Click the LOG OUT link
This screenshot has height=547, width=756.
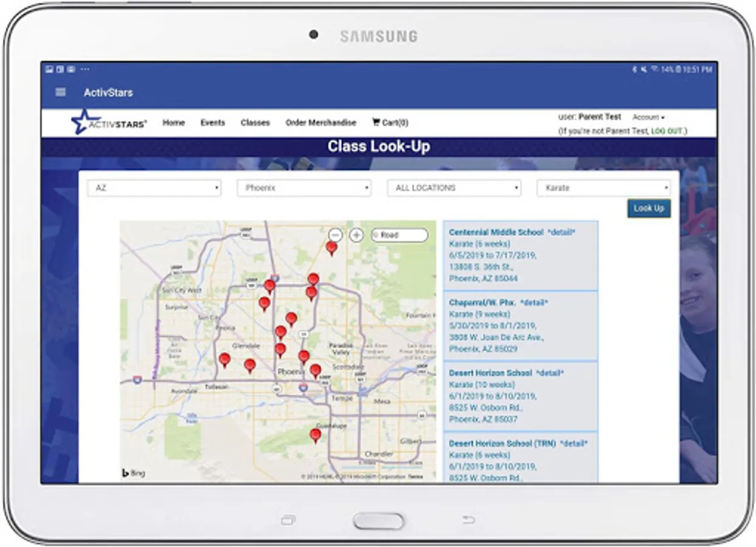click(667, 131)
